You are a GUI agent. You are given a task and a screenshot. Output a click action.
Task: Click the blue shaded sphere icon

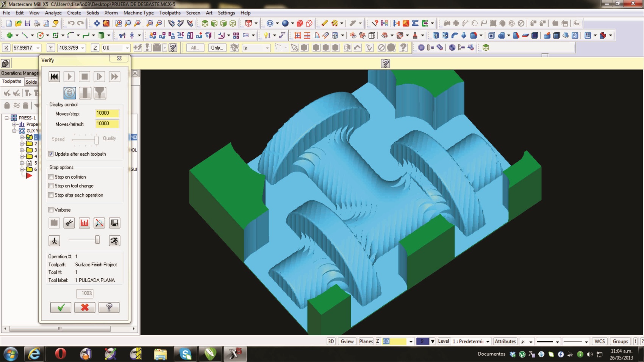(x=285, y=23)
